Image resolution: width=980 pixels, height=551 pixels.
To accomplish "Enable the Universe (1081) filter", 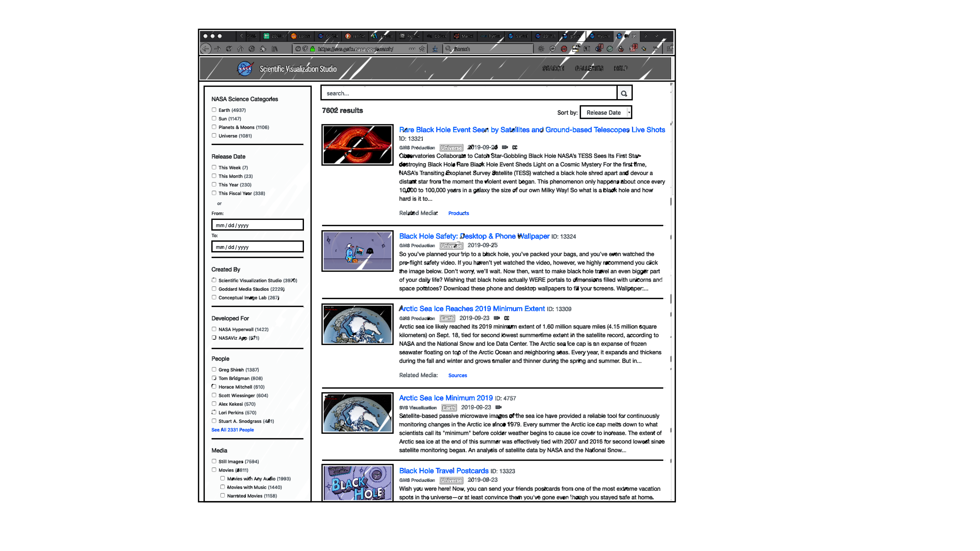I will [x=214, y=135].
